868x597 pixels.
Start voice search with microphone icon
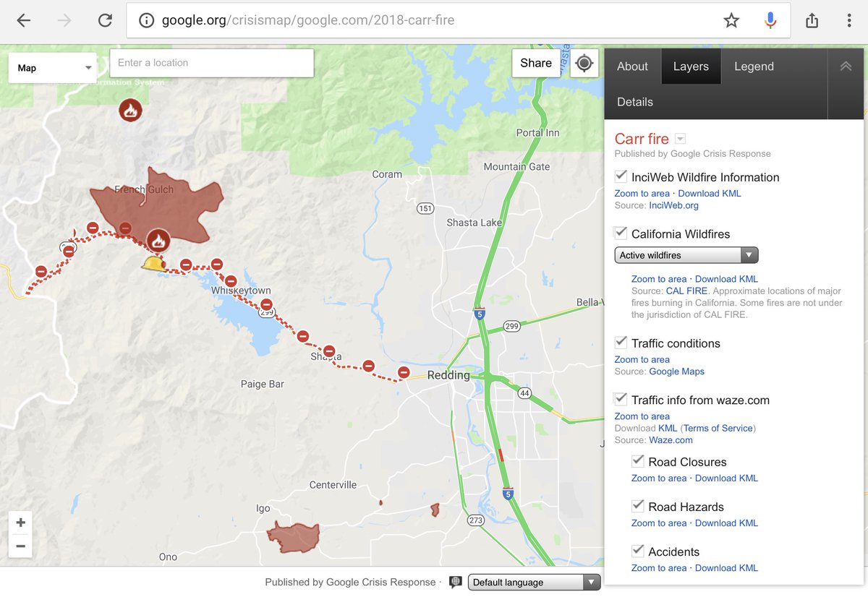770,20
